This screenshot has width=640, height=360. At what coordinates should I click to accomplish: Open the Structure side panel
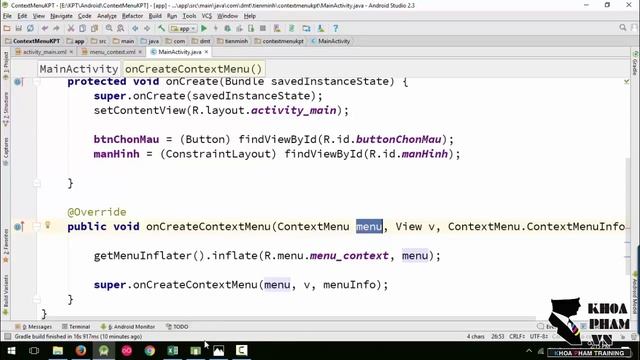point(6,109)
